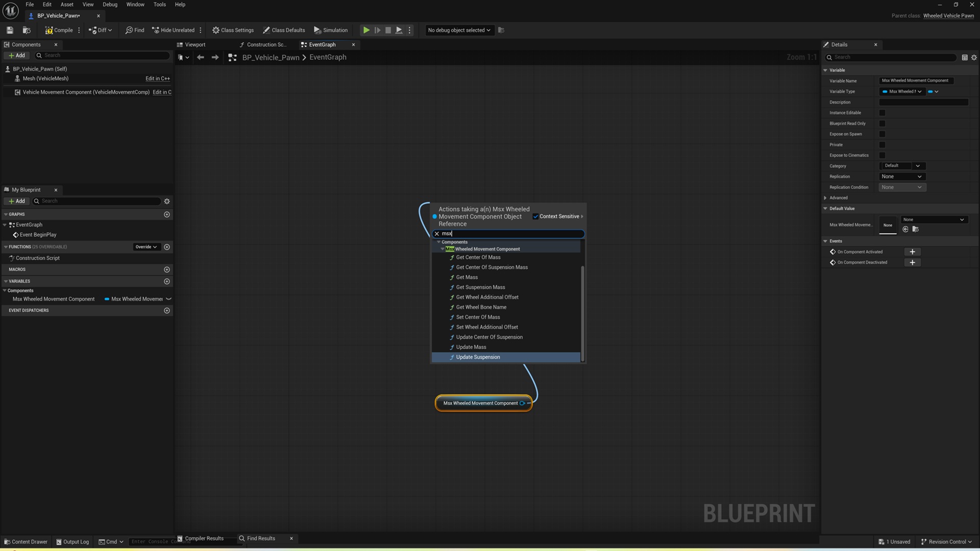Open the Tools menu
Viewport: 980px width, 551px height.
(160, 5)
